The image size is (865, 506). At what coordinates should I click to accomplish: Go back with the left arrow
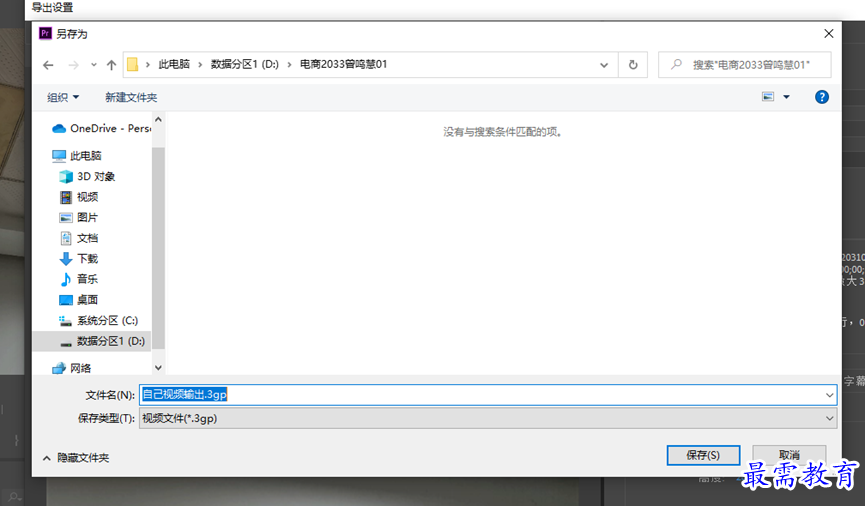coord(49,65)
